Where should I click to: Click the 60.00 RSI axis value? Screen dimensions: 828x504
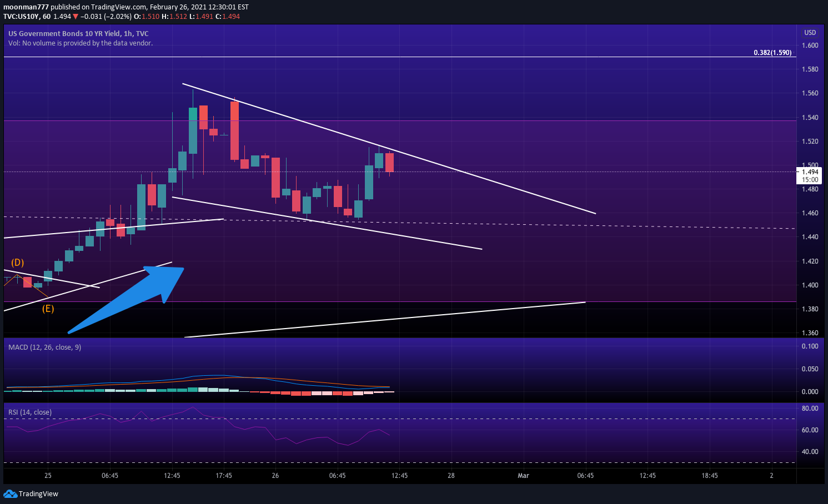810,430
